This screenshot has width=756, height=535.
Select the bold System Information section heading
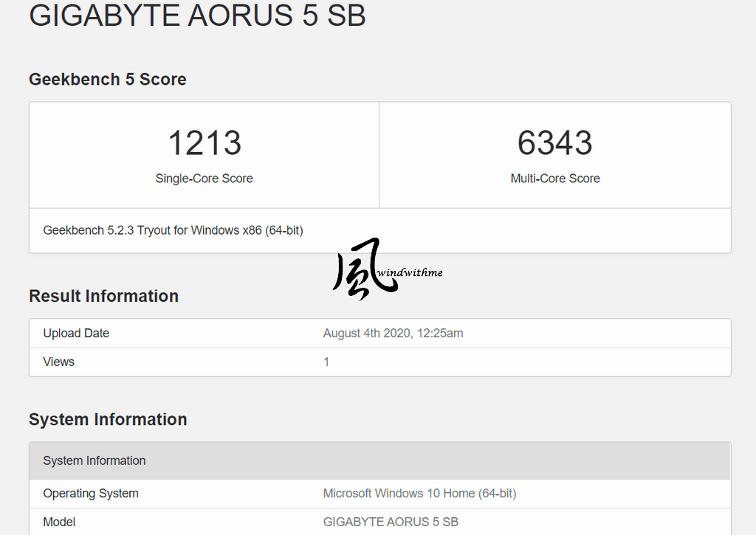click(108, 419)
